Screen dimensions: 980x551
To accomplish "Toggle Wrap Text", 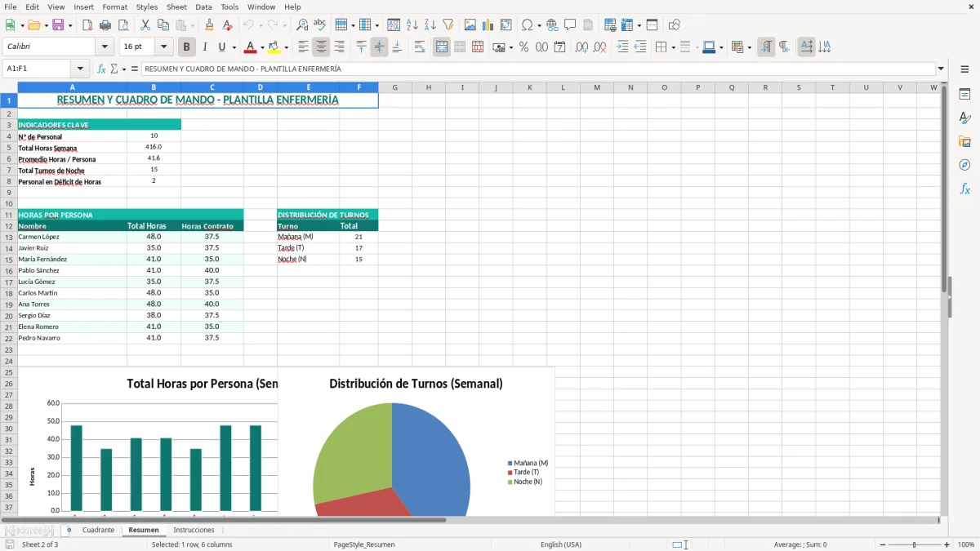I will (420, 47).
